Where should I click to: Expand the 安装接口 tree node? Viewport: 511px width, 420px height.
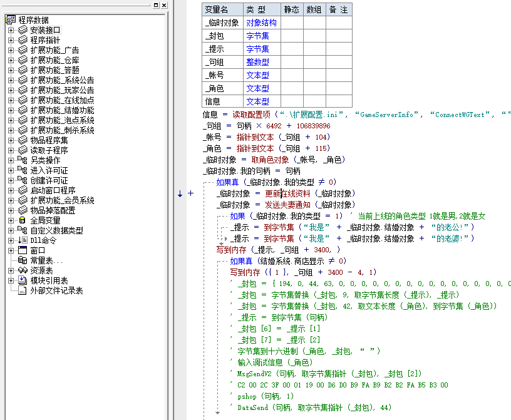point(11,30)
